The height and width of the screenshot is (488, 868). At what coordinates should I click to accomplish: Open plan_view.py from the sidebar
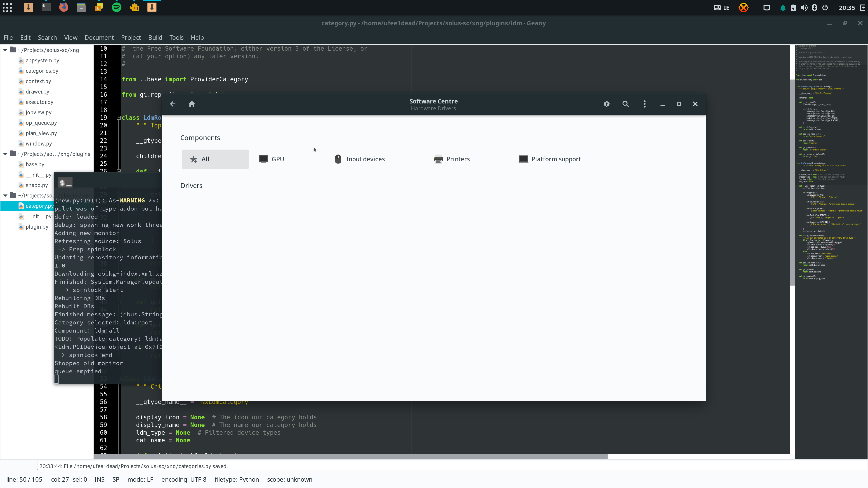41,133
